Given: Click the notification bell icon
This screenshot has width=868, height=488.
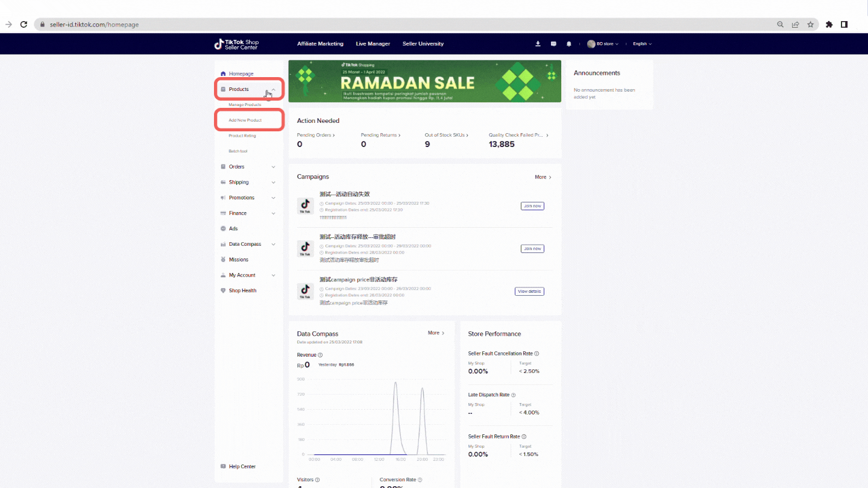Looking at the screenshot, I should coord(569,44).
